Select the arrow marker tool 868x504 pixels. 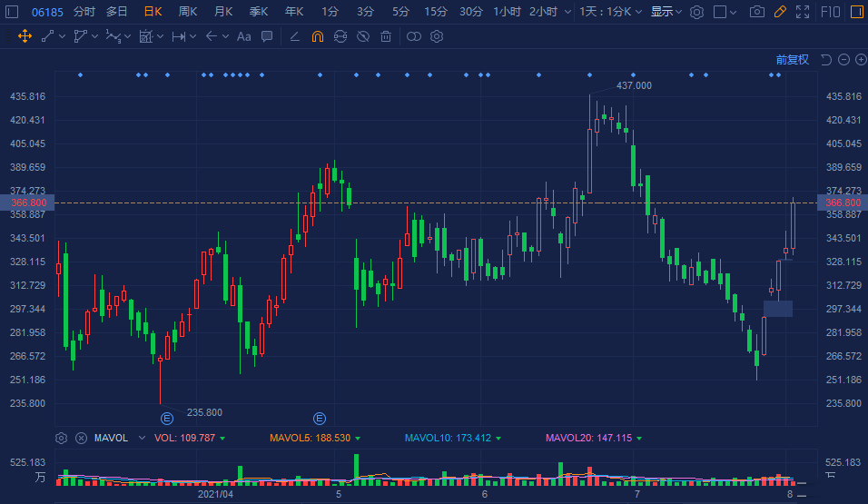(211, 36)
